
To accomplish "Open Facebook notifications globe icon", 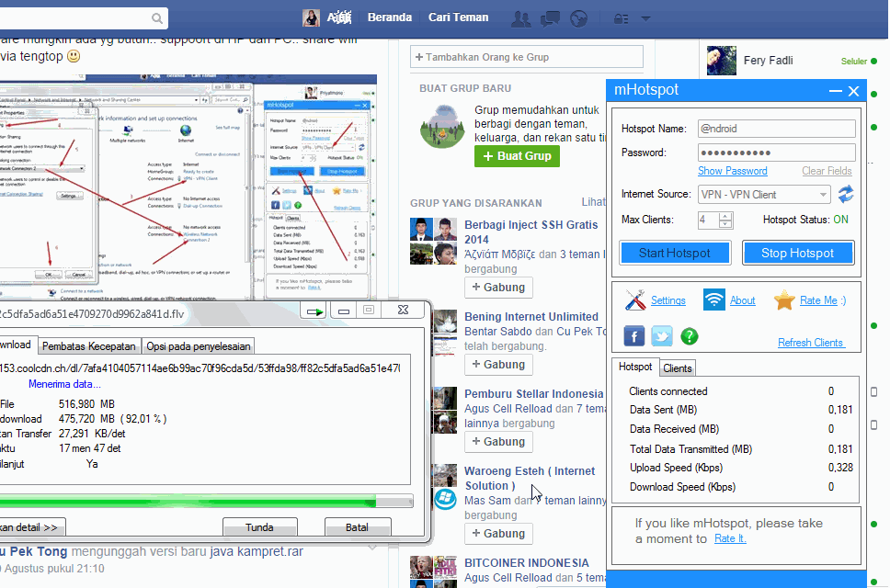I will pos(578,18).
